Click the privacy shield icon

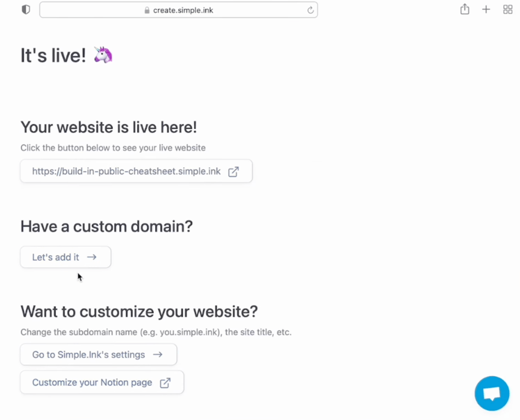coord(25,9)
